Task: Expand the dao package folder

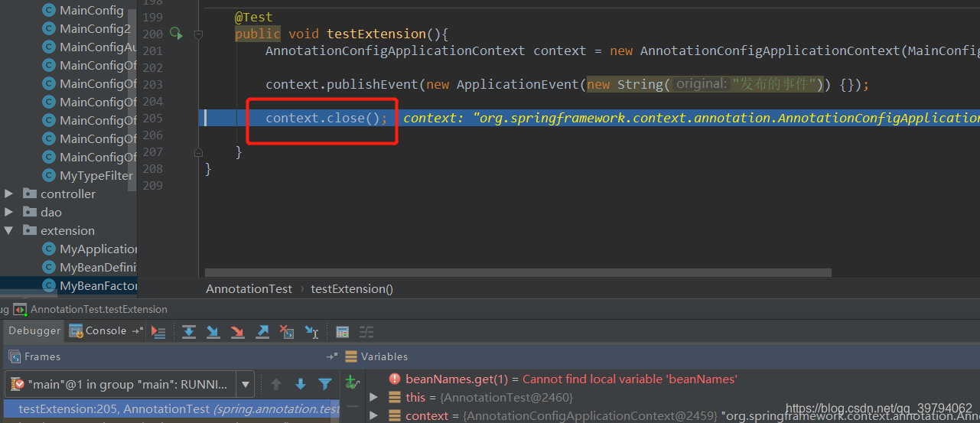Action: click(x=8, y=212)
